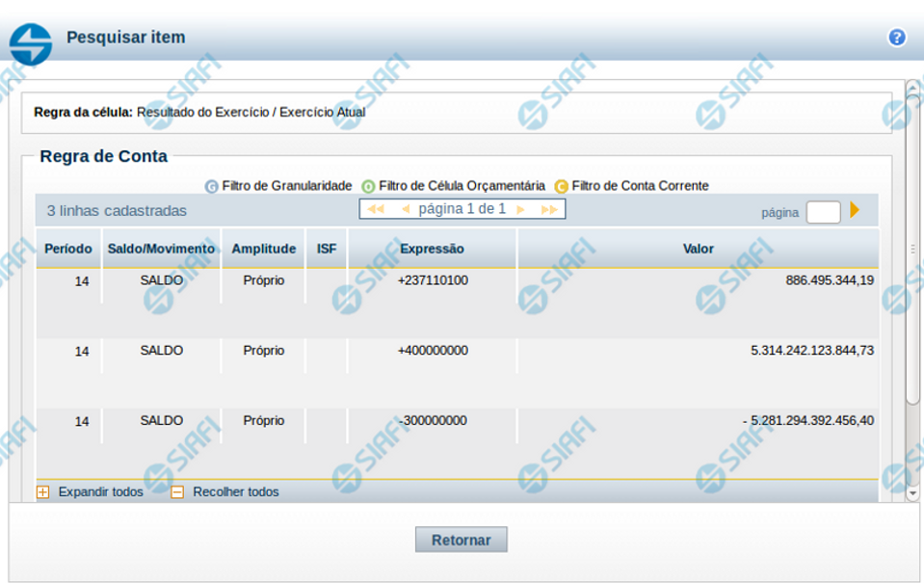
Task: Click the Retornar button
Action: point(461,540)
